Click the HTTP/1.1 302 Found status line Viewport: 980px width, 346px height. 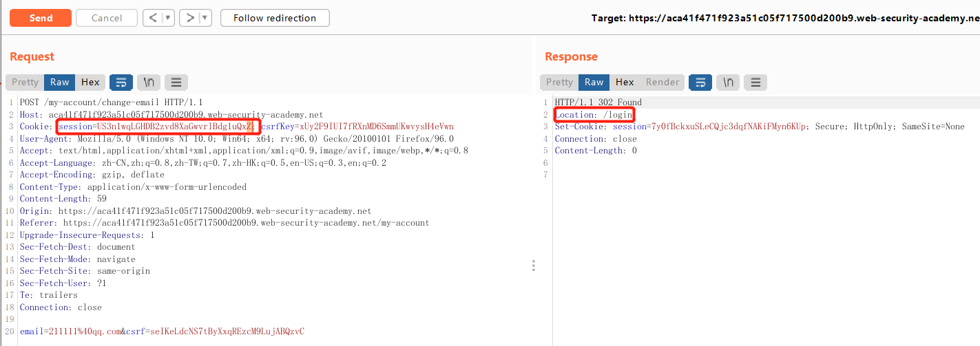point(598,102)
